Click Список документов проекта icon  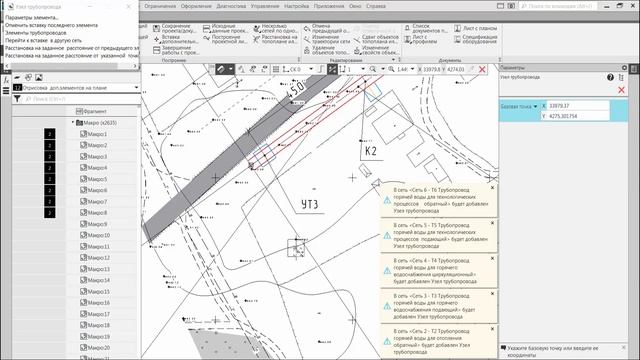pyautogui.click(x=407, y=28)
